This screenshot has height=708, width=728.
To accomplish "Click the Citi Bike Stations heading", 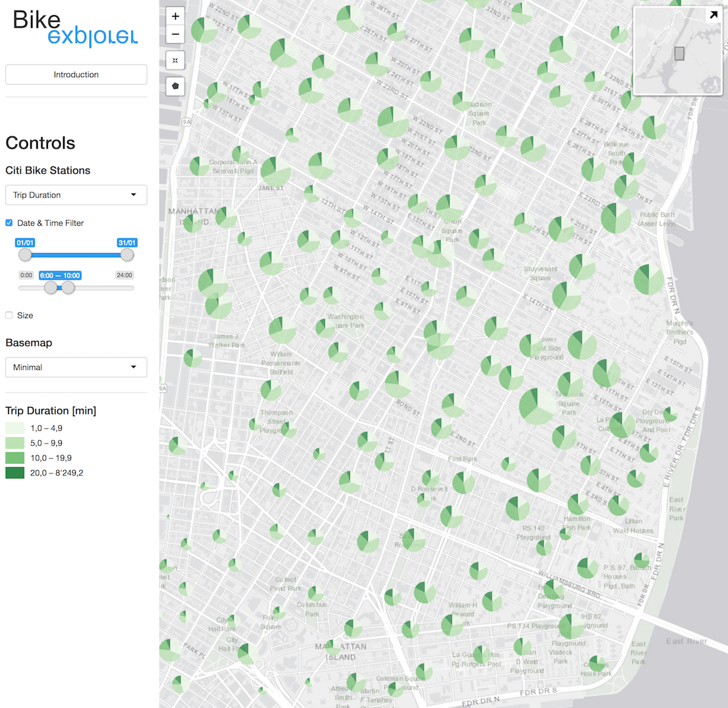I will pos(48,170).
